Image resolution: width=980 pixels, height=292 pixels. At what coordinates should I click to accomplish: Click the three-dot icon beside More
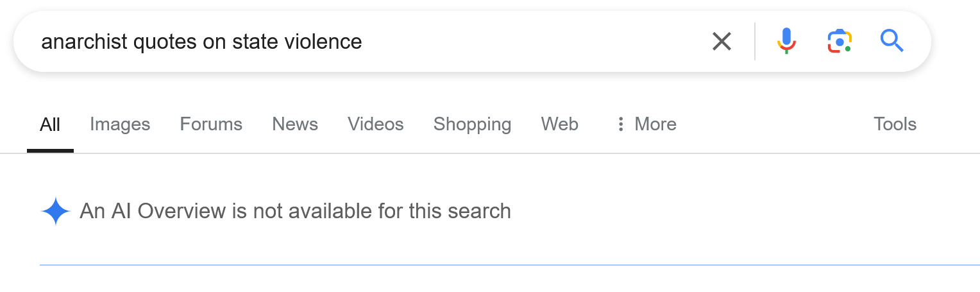coord(620,124)
